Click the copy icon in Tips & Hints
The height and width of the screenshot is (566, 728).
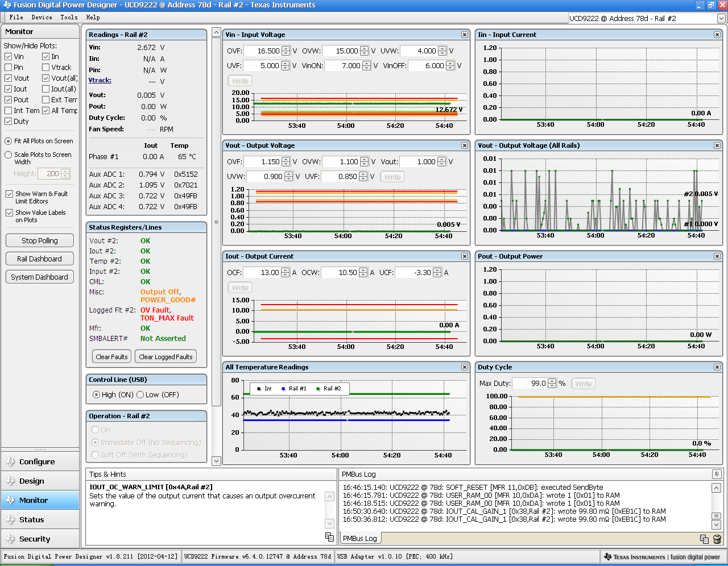coord(329,536)
